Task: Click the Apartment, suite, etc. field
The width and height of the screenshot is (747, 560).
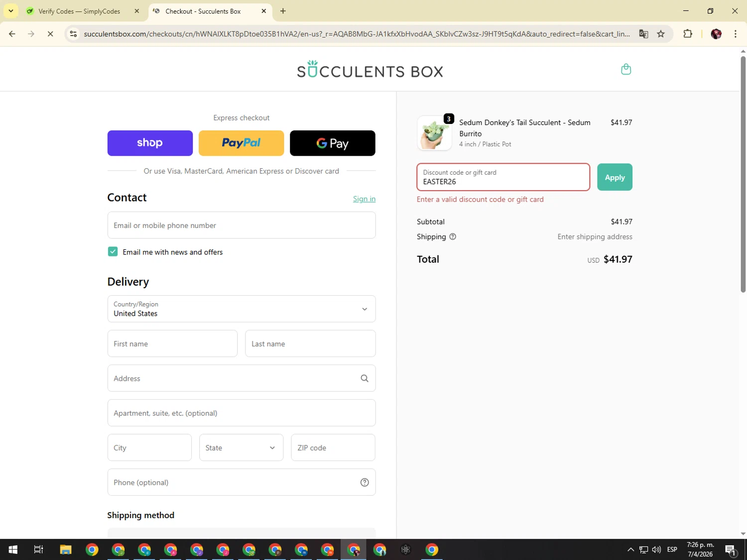Action: (x=242, y=413)
